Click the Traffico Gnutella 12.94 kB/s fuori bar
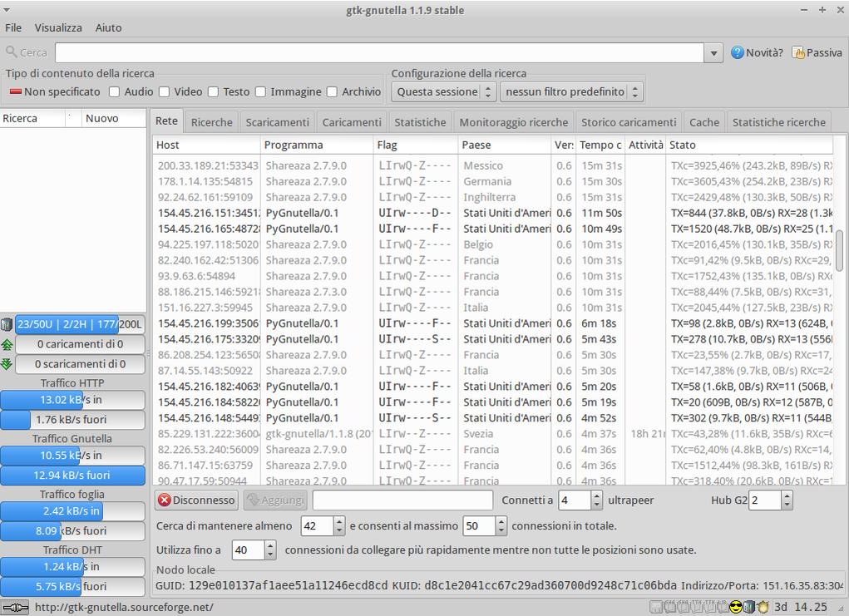Viewport: 849px width, 616px height. pyautogui.click(x=72, y=476)
